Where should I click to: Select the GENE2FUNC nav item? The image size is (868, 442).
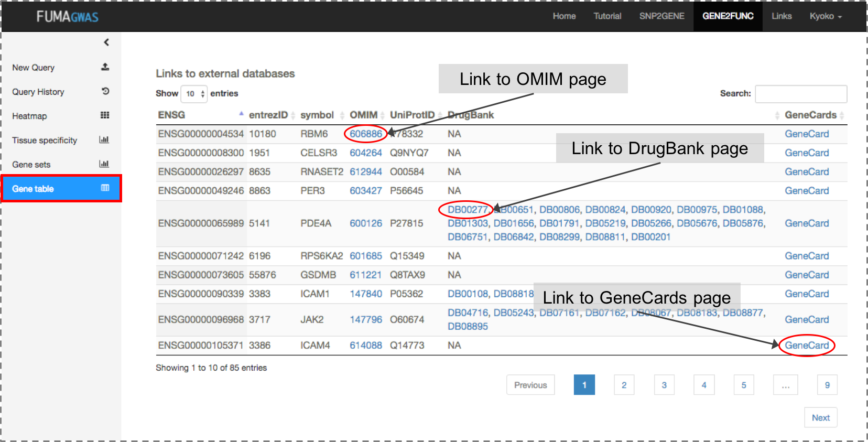click(728, 16)
